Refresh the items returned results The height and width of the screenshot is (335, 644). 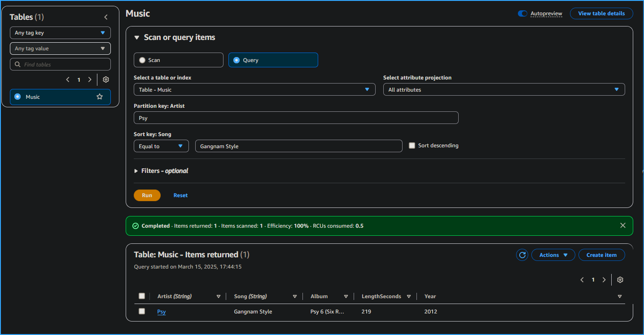click(x=522, y=255)
